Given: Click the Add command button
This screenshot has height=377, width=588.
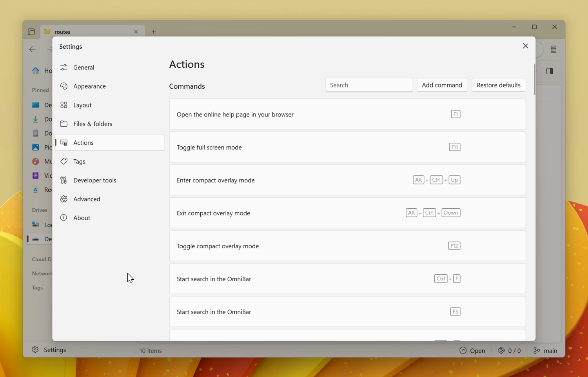Looking at the screenshot, I should coord(442,85).
